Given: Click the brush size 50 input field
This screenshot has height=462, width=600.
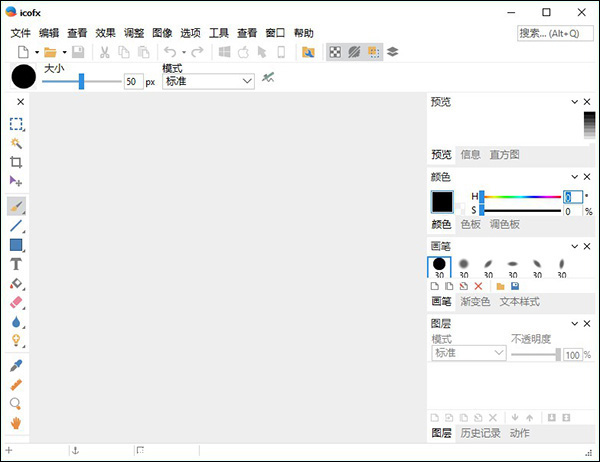Looking at the screenshot, I should (134, 82).
